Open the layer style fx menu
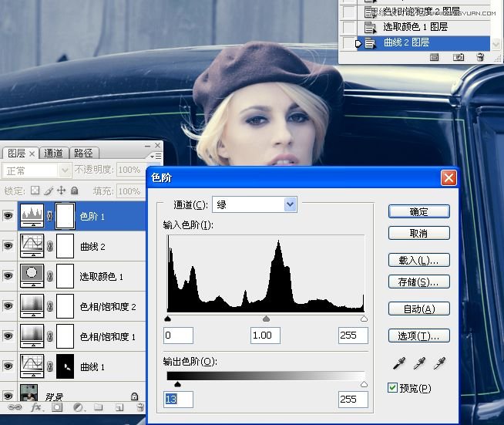 (x=36, y=407)
